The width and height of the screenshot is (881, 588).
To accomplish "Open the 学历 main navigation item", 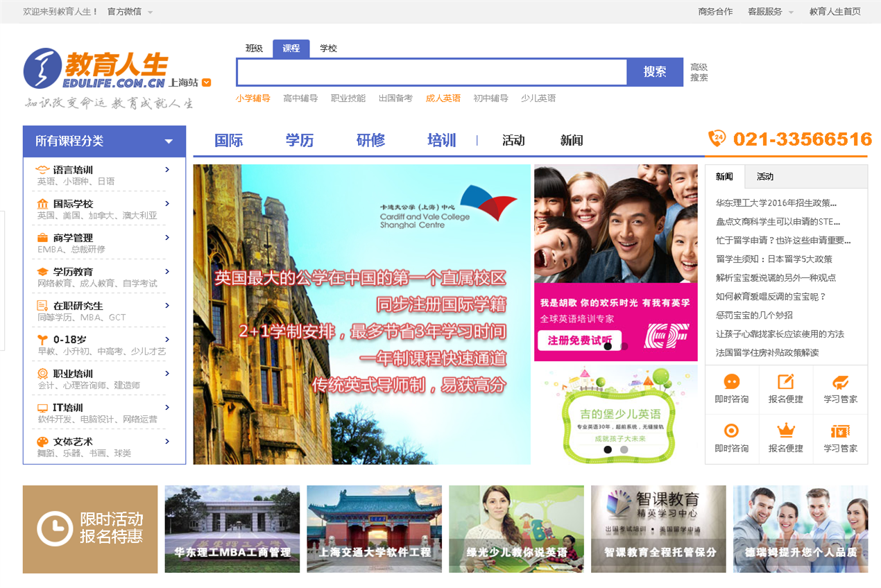I will [x=300, y=140].
